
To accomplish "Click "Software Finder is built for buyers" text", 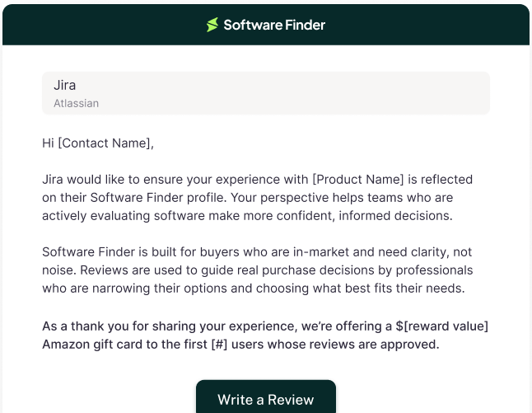I will coord(144,251).
